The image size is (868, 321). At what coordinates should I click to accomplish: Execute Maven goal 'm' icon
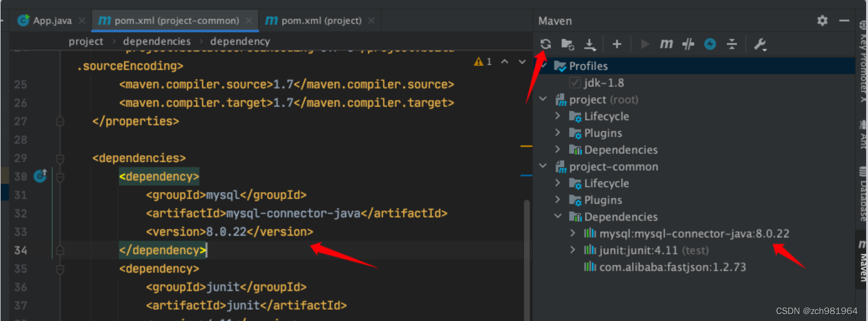[666, 44]
